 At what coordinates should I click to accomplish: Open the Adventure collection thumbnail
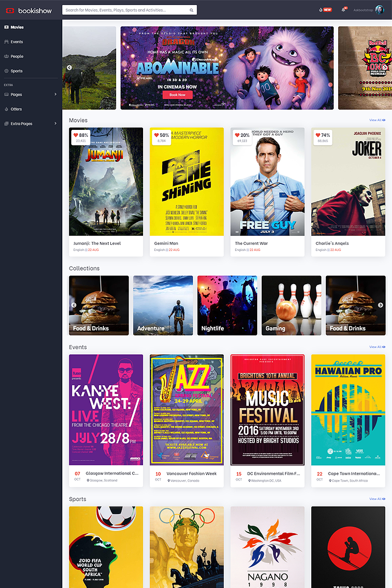click(x=163, y=305)
